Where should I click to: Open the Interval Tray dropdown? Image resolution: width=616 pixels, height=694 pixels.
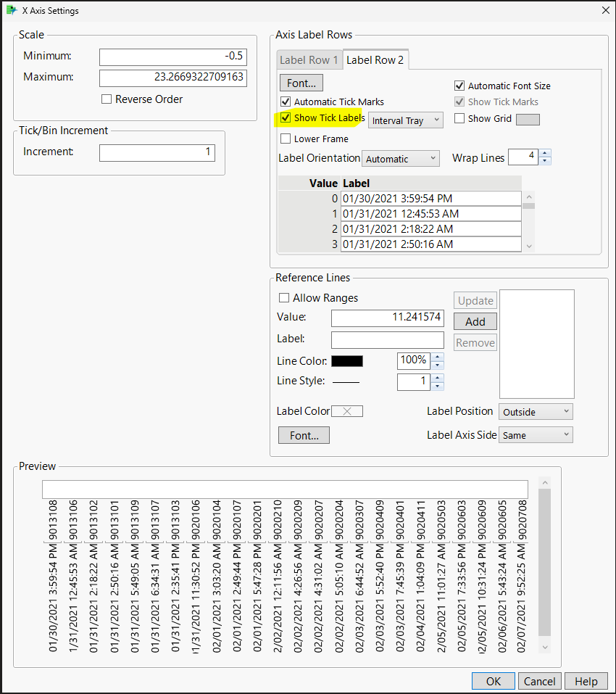(406, 120)
